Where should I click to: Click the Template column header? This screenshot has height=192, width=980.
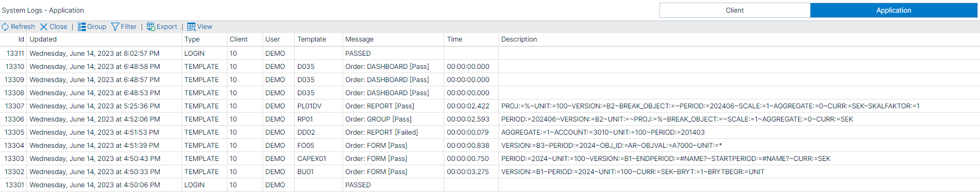click(312, 39)
